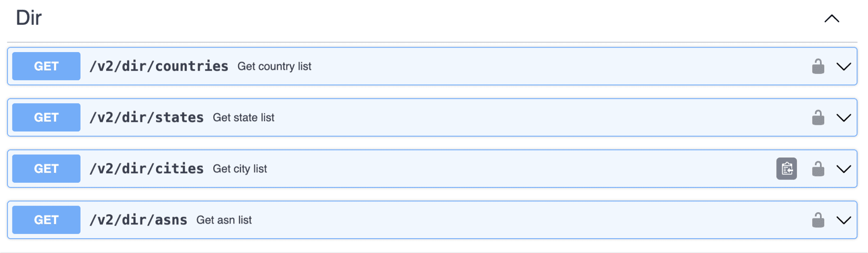Expand the asns endpoint chevron
Image resolution: width=868 pixels, height=253 pixels.
coord(844,220)
